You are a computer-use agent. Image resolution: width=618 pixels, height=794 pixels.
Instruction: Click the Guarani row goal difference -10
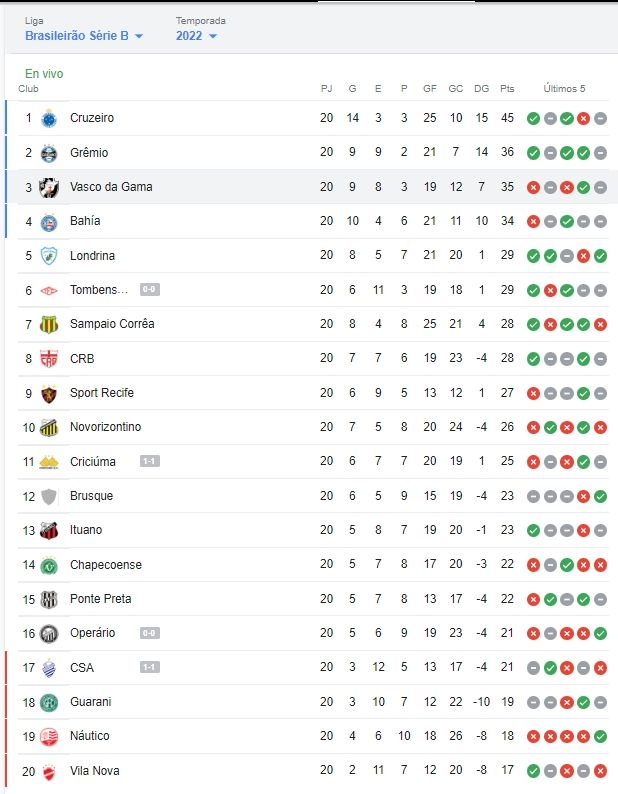tap(481, 702)
